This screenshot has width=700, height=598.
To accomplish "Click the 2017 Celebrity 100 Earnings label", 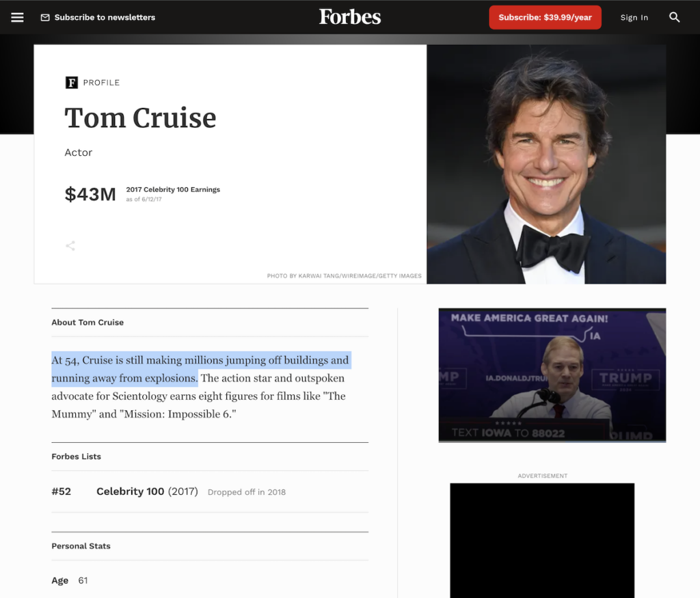I will 173,190.
